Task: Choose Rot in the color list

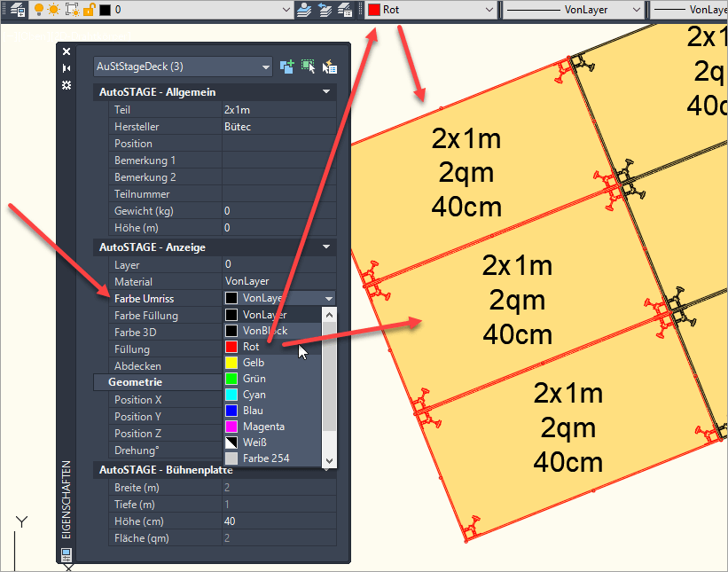Action: (272, 347)
